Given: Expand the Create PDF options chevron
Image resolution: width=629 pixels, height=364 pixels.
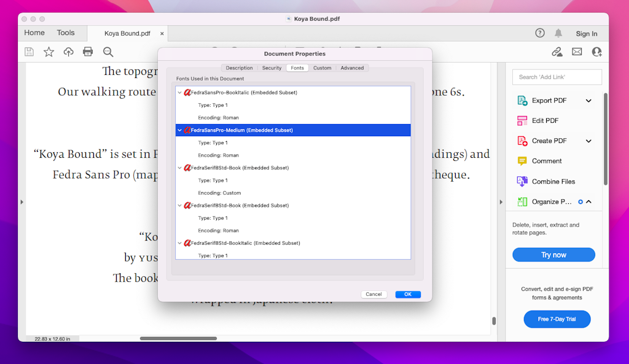Looking at the screenshot, I should tap(588, 141).
